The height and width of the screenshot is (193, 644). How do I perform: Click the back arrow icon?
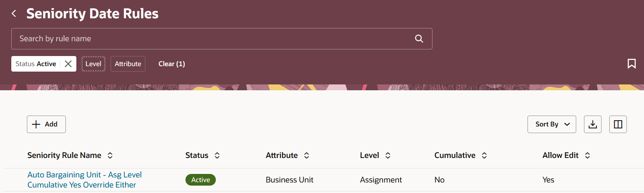(x=14, y=14)
